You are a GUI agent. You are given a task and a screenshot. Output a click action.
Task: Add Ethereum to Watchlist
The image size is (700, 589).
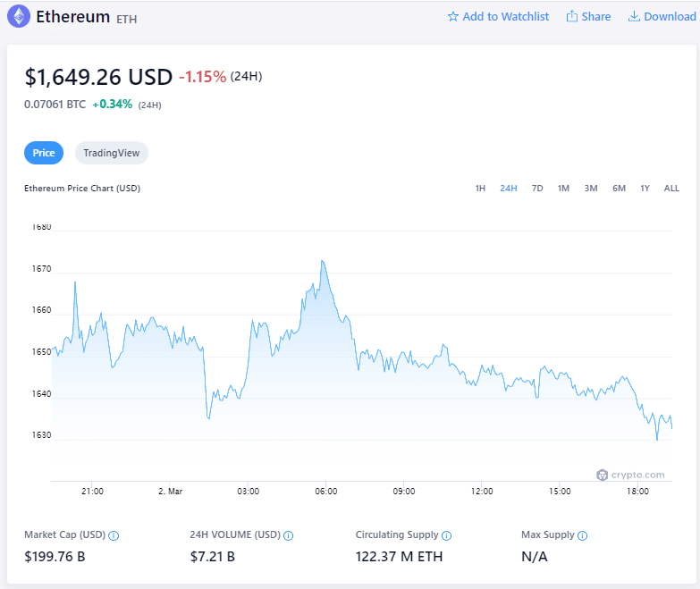click(x=498, y=16)
